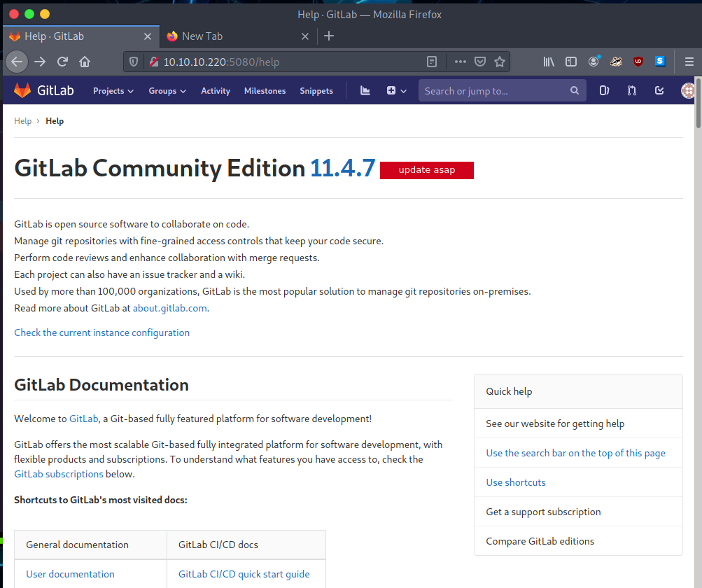
Task: Click See our website for getting help
Action: 555,423
